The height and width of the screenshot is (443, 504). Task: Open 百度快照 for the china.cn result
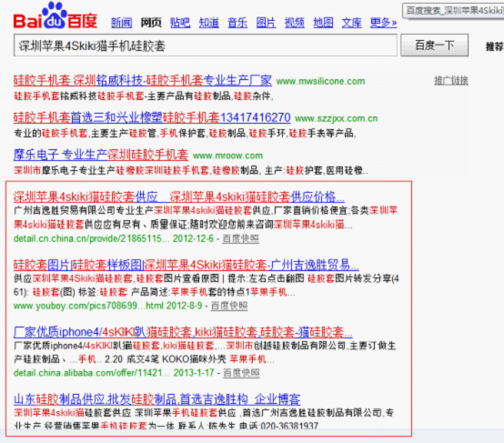241,239
